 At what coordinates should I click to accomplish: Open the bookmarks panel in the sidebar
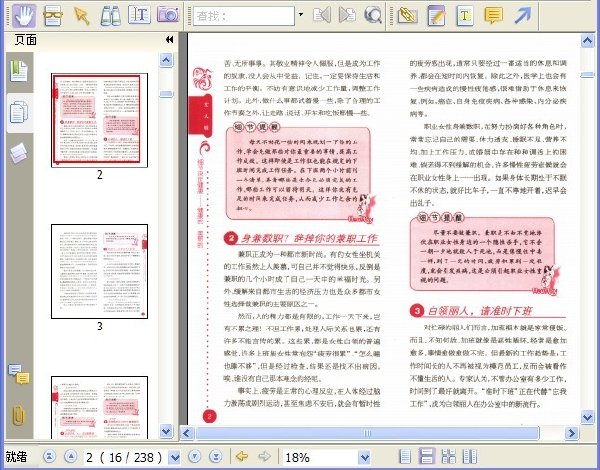tap(19, 71)
